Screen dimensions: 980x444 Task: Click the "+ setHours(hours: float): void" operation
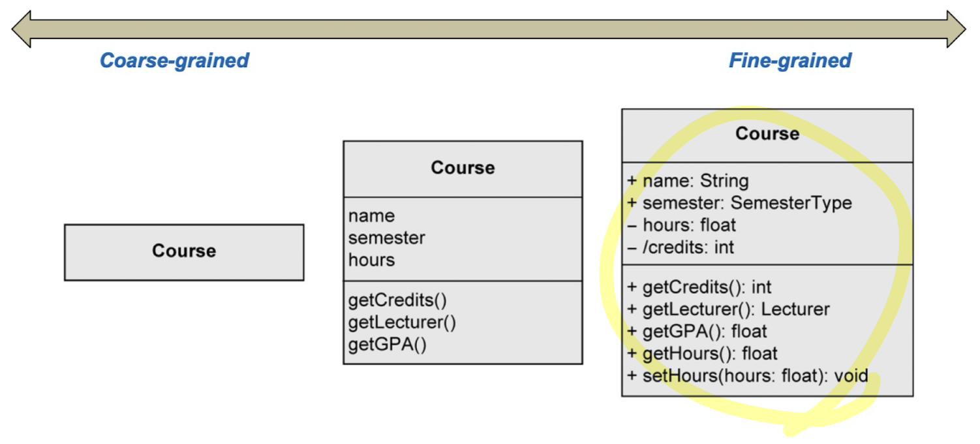748,377
